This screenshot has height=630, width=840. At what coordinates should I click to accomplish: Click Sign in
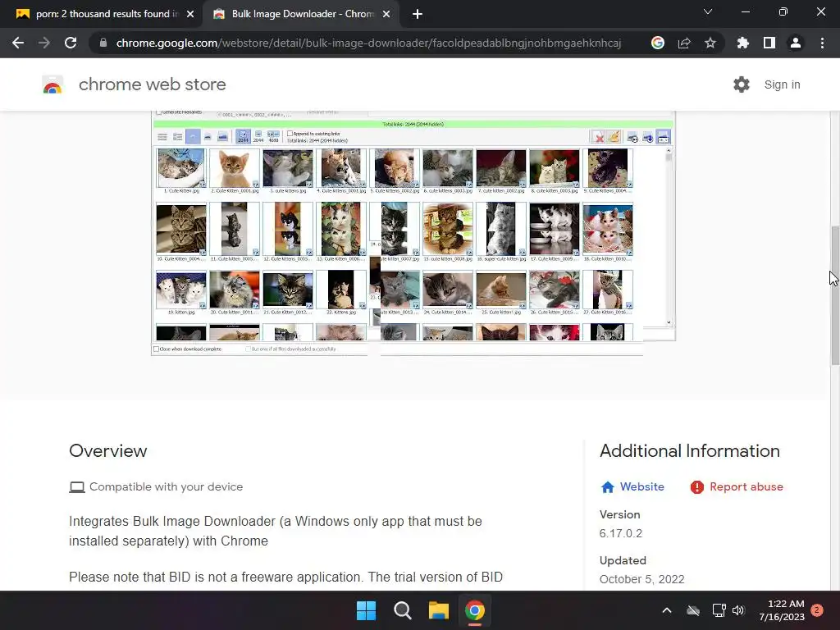click(782, 84)
